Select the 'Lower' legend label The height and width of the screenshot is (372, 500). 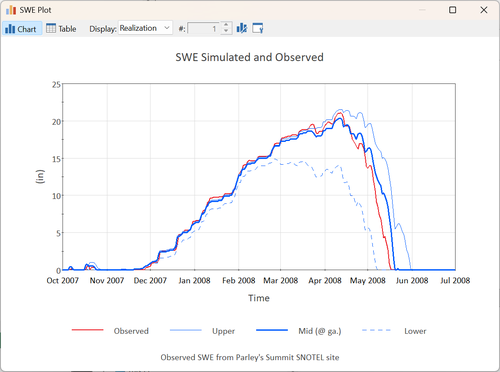(x=415, y=331)
